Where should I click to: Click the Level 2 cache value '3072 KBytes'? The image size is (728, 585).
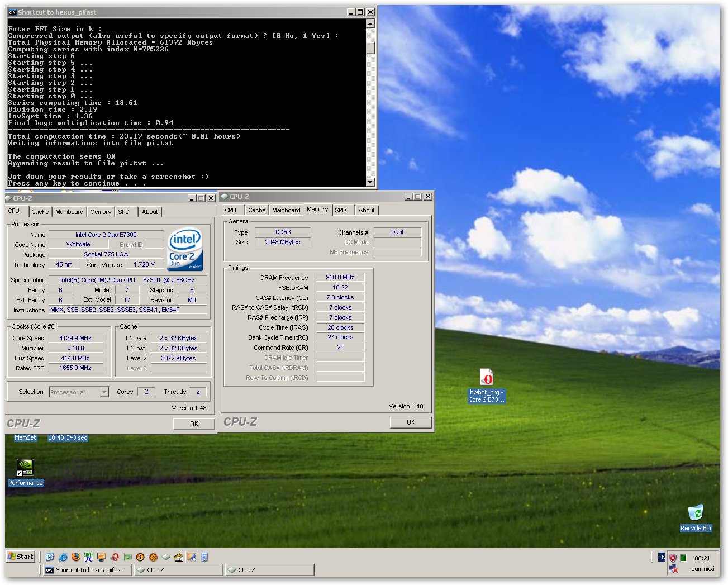[x=178, y=358]
